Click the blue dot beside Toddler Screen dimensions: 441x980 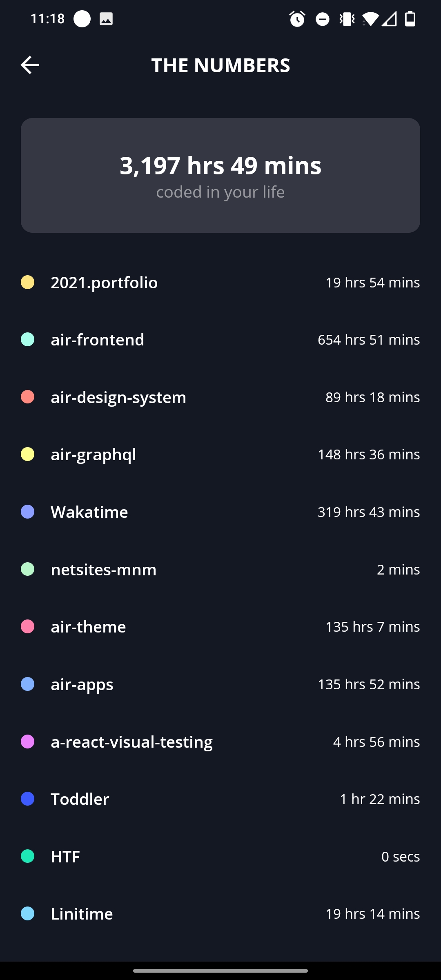point(27,799)
